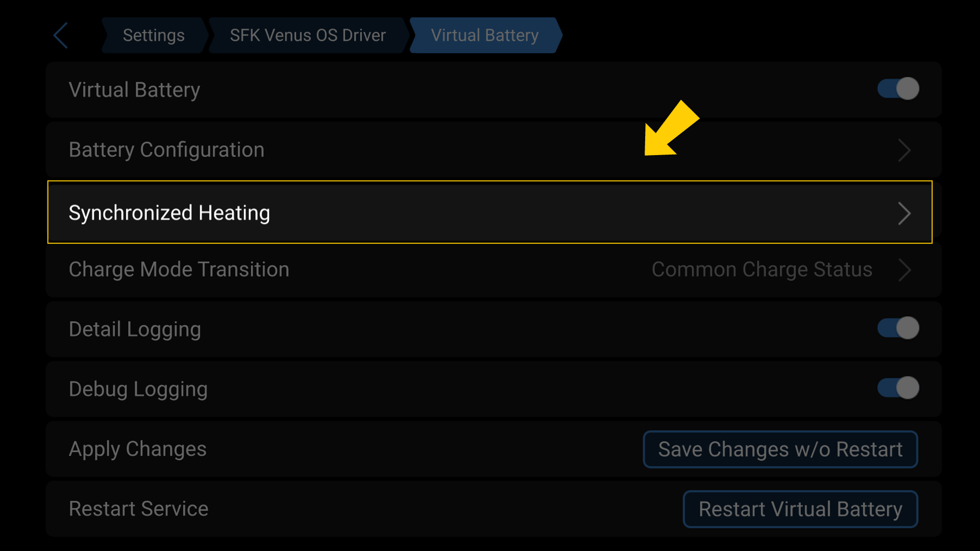This screenshot has width=980, height=551.
Task: Click the back arrow icon
Action: [60, 35]
